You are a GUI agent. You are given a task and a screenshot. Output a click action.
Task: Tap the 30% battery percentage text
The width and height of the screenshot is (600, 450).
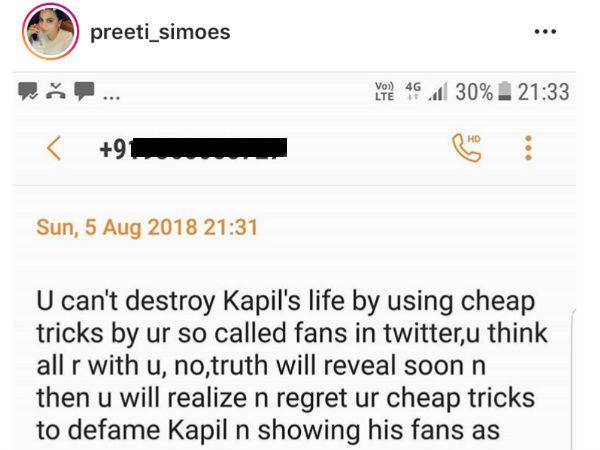(474, 92)
